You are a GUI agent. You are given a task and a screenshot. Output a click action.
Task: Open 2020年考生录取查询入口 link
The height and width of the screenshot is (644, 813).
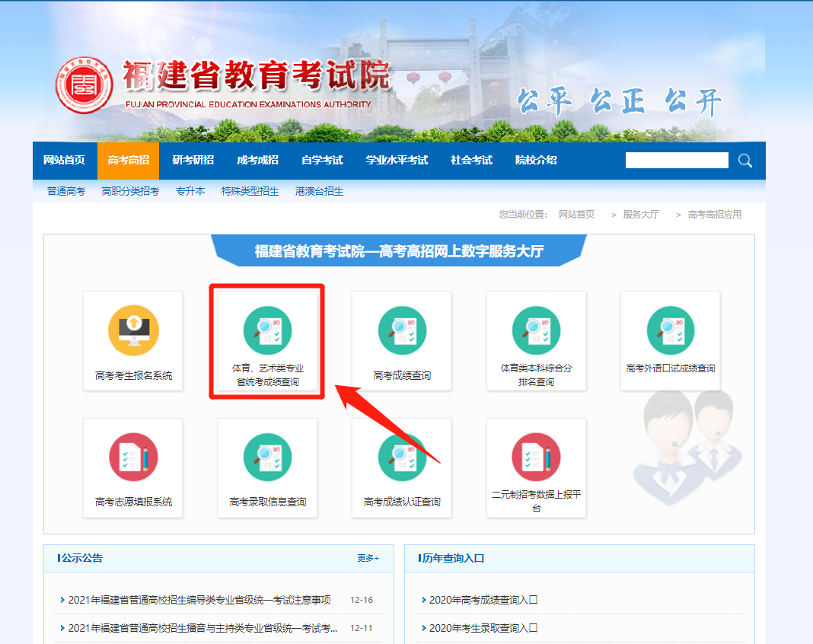(x=483, y=629)
